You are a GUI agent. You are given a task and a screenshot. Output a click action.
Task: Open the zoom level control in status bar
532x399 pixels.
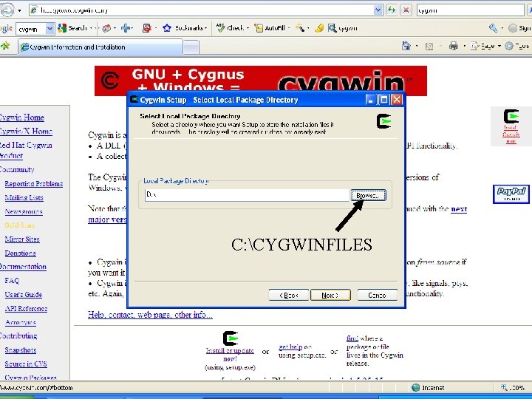coord(514,387)
